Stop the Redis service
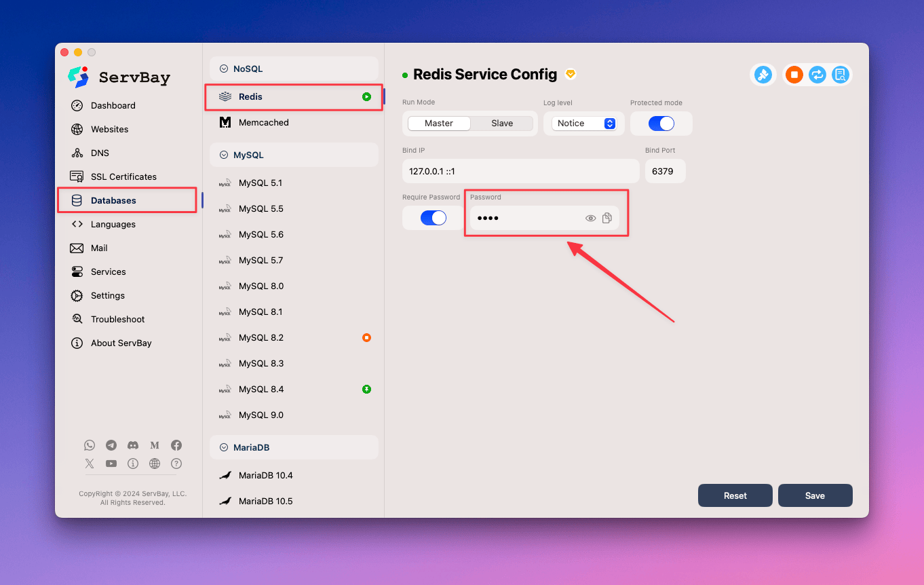The image size is (924, 585). pyautogui.click(x=794, y=75)
